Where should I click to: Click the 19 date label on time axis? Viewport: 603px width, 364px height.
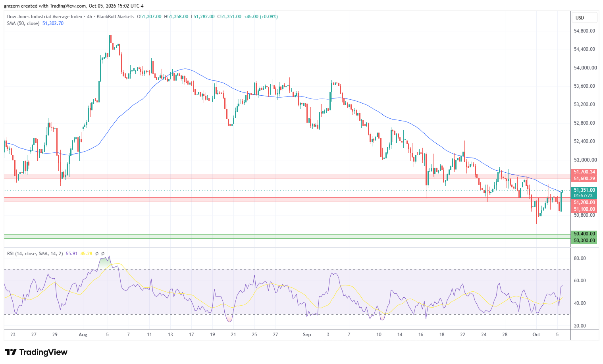[212, 335]
